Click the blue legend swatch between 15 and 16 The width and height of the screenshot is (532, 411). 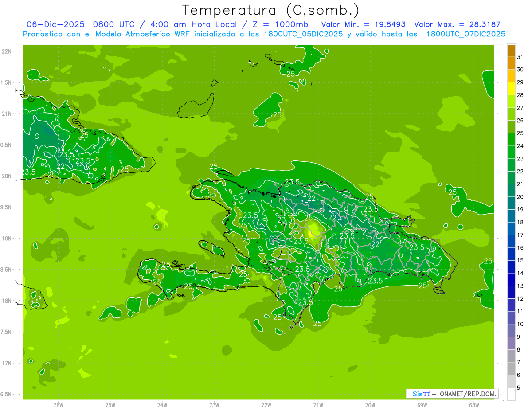click(511, 254)
